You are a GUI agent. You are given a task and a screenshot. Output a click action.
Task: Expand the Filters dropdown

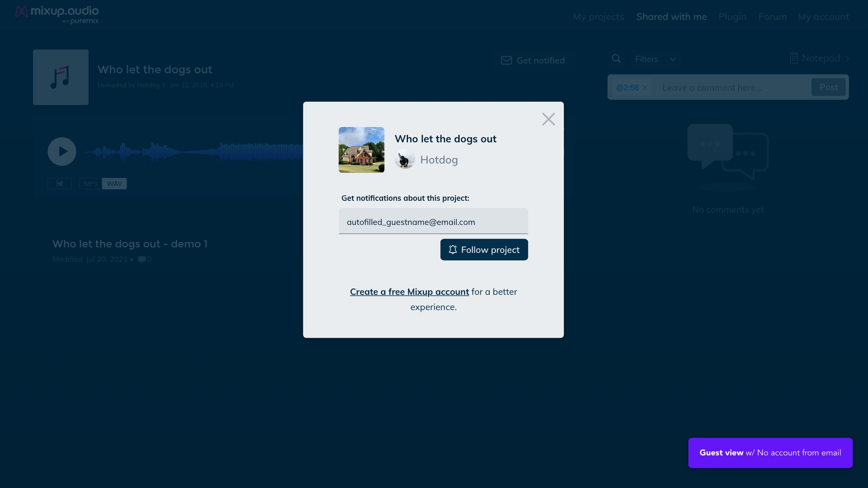click(655, 59)
